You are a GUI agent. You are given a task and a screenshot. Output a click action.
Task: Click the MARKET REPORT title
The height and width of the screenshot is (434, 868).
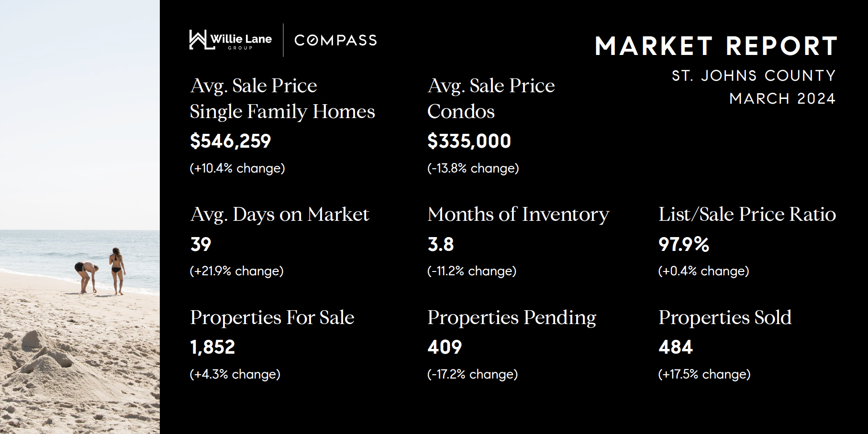tap(716, 46)
